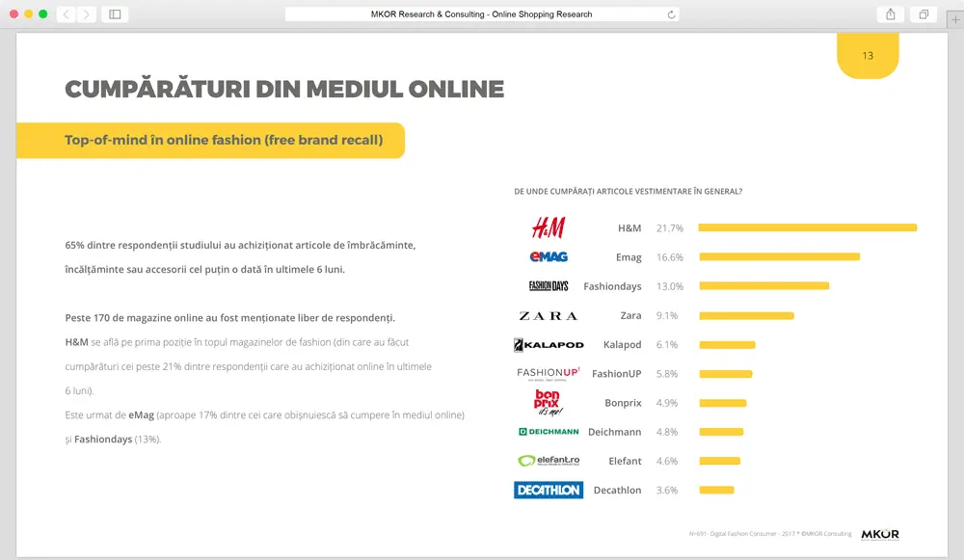The width and height of the screenshot is (964, 560).
Task: Open a new tab with plus button
Action: click(x=954, y=19)
